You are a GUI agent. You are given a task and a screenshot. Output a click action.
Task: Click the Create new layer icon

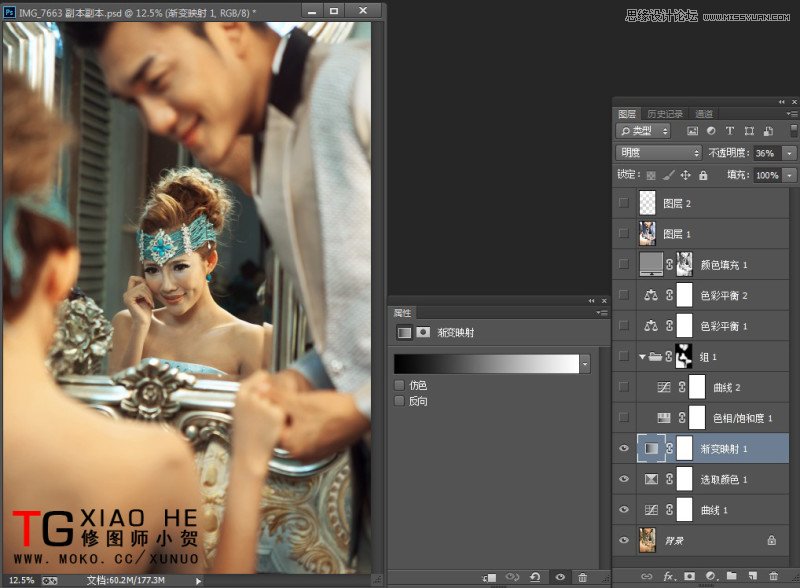pos(752,577)
